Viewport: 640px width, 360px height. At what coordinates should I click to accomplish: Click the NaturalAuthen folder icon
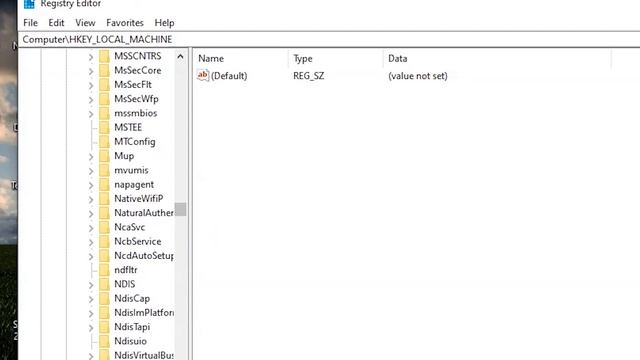104,213
